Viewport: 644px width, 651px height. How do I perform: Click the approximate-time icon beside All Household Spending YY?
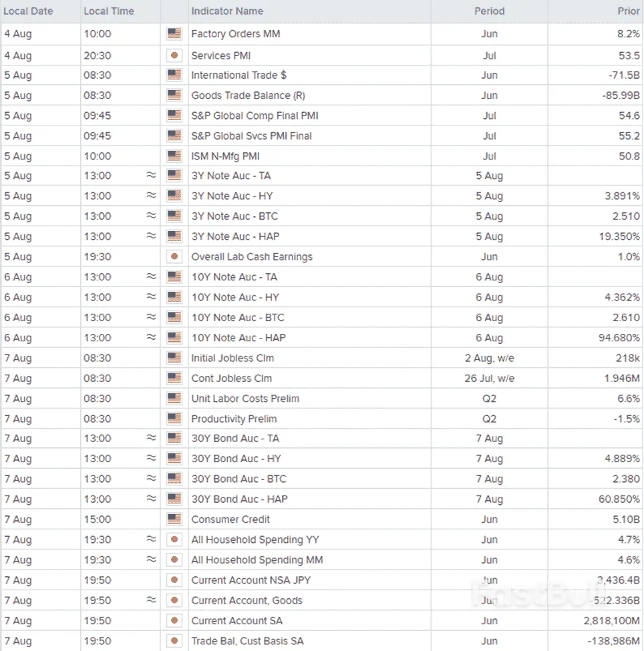(152, 539)
